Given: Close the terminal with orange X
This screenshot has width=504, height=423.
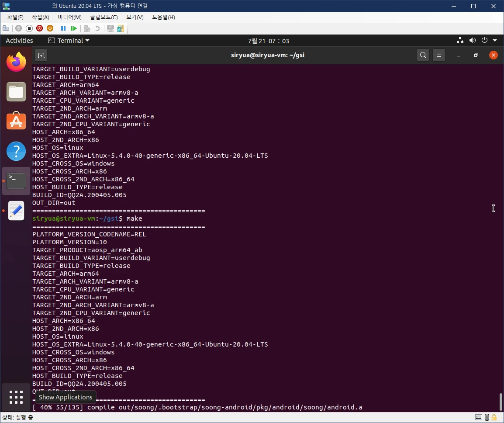Looking at the screenshot, I should tap(494, 55).
